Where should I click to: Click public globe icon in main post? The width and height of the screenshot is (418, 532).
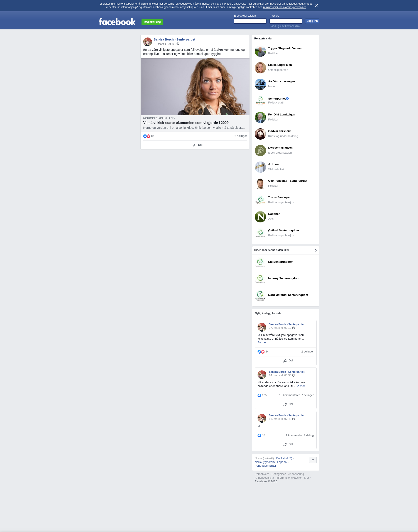tap(178, 44)
